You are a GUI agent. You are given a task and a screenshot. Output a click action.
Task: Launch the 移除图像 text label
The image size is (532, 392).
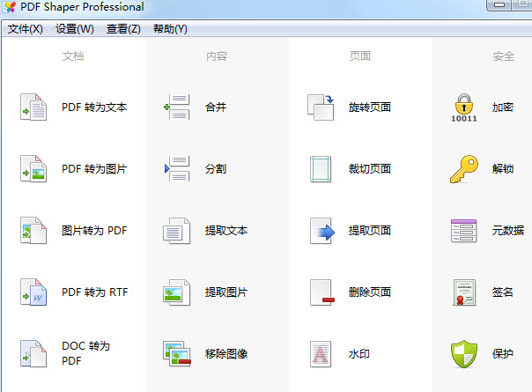226,354
